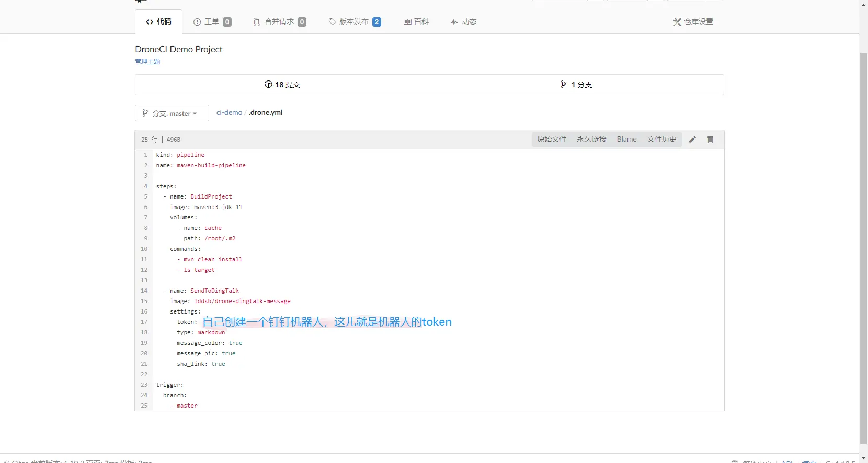Click the 'type: markdown' line
Image resolution: width=868 pixels, height=463 pixels.
(201, 332)
